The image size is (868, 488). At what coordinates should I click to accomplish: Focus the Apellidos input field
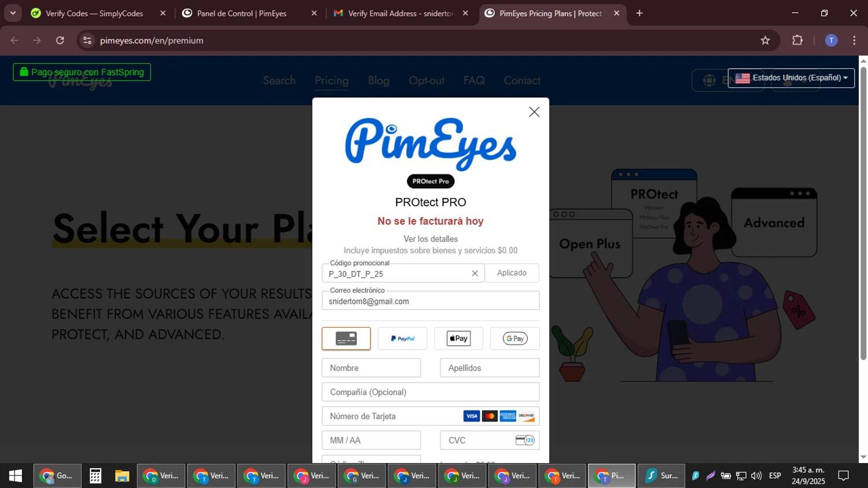(490, 368)
